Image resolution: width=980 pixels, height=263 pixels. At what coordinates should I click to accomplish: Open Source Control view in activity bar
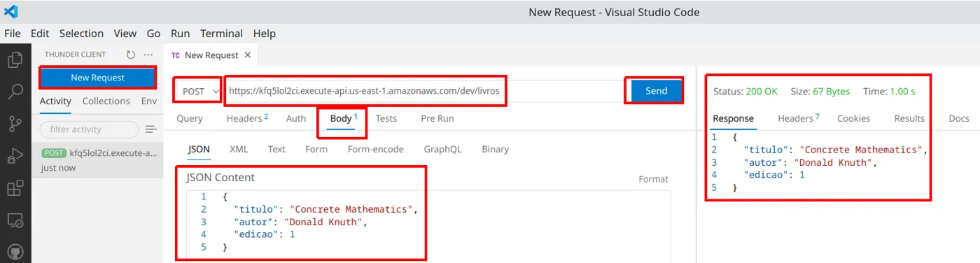point(15,125)
